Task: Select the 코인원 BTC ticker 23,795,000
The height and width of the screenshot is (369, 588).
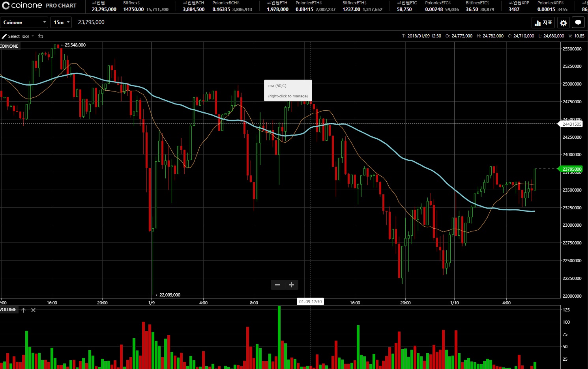Action: pos(104,6)
